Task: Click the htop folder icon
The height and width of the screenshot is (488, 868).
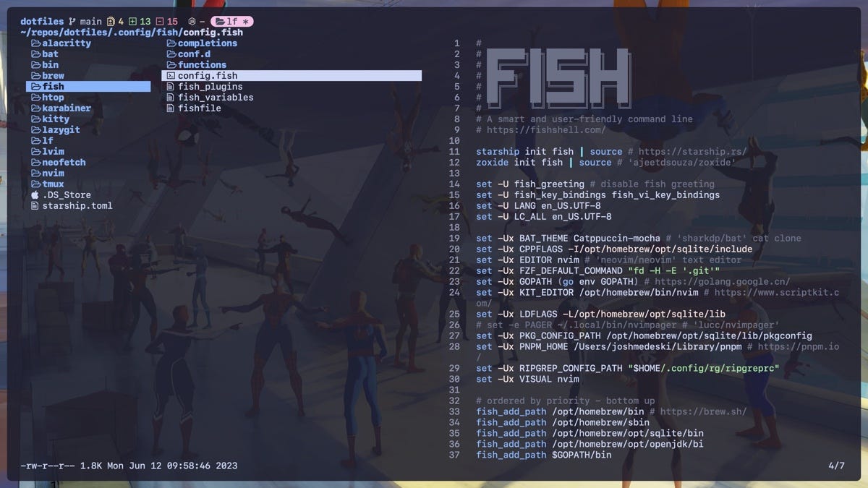Action: tap(35, 98)
